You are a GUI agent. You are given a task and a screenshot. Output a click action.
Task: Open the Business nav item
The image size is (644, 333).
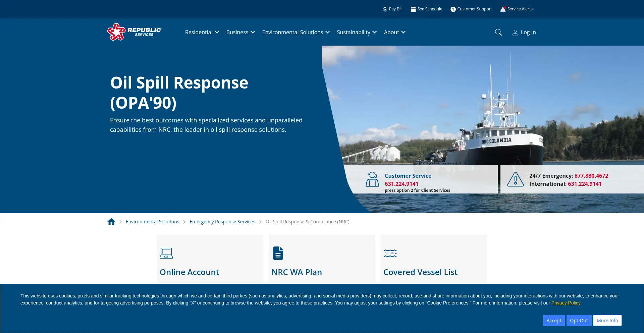click(237, 32)
